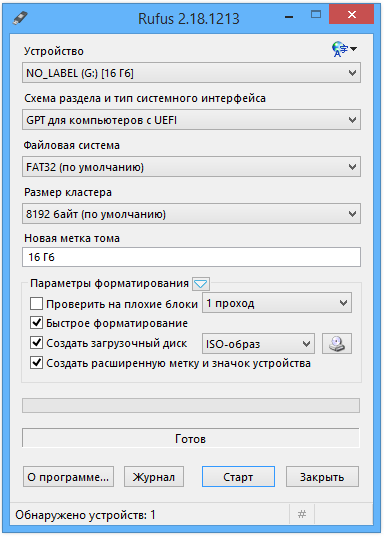Open the ISO-образ boot type dropdown

258,343
